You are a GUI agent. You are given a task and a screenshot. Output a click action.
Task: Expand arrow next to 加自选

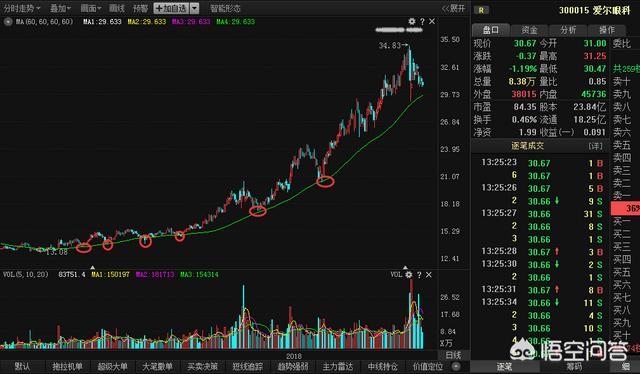[x=195, y=8]
